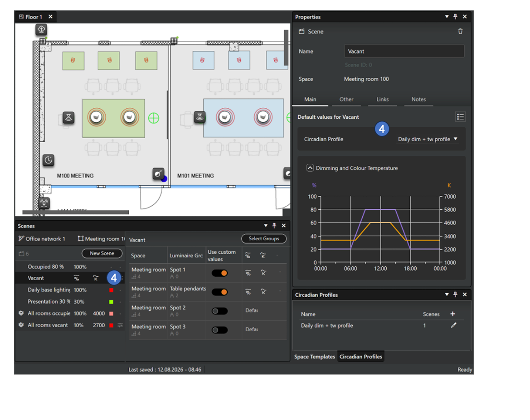Click the settings sliders icon on All rooms vacant row
Viewport: 530px width, 420px height.
(x=120, y=325)
